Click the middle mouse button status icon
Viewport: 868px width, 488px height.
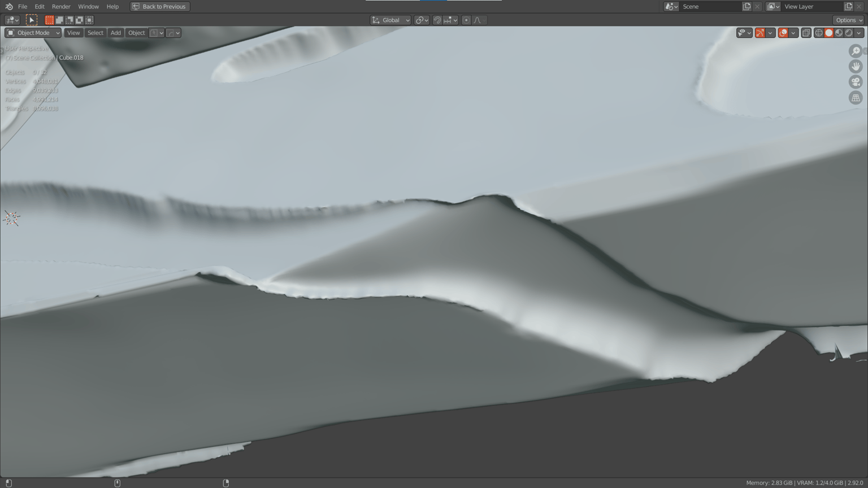click(x=118, y=483)
